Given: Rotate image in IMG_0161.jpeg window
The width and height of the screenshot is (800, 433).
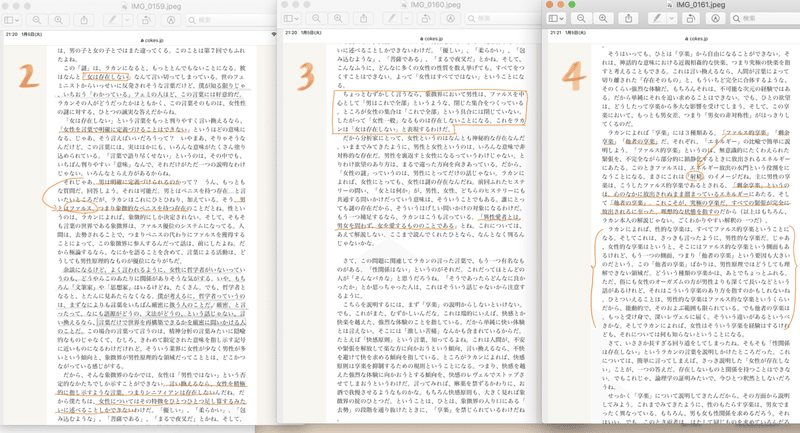Looking at the screenshot, I should point(690,18).
